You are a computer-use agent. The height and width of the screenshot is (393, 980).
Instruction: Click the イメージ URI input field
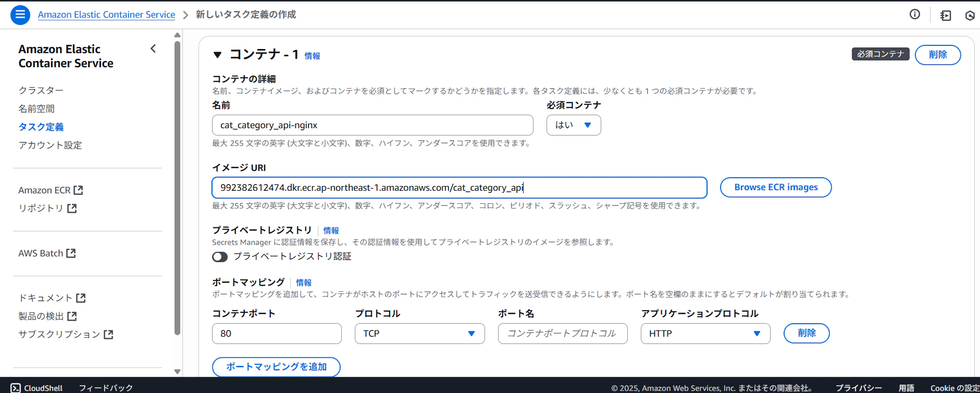tap(460, 188)
